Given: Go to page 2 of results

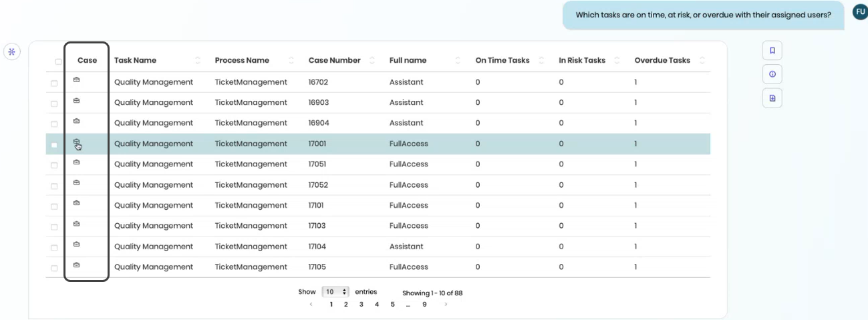Looking at the screenshot, I should (x=345, y=305).
